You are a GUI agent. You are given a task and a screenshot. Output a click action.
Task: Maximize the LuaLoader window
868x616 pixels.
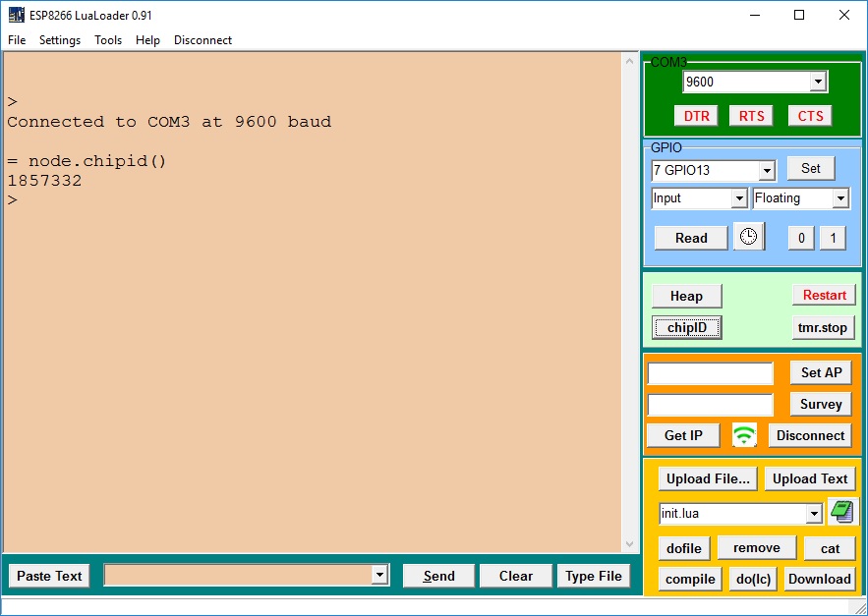point(799,15)
